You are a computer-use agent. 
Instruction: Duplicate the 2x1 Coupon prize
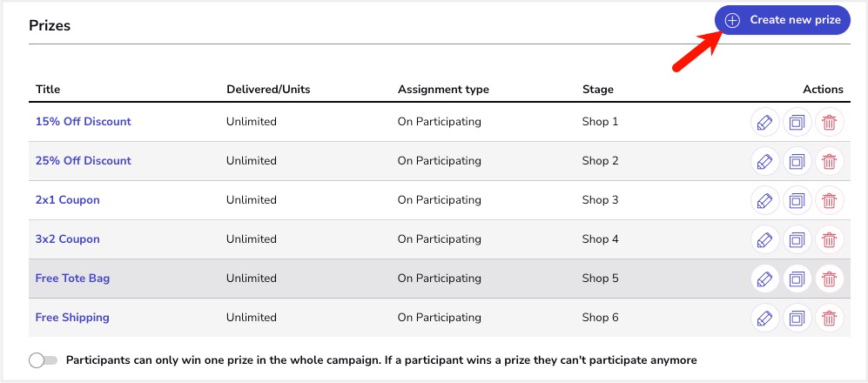797,201
